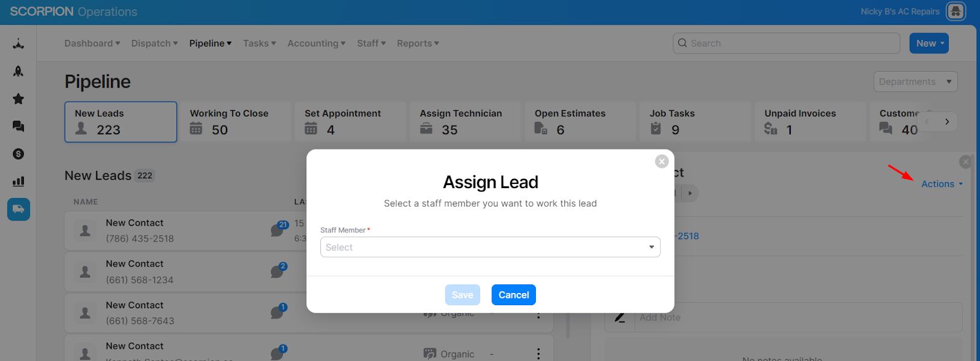Select the Open Estimates stage card

point(581,122)
